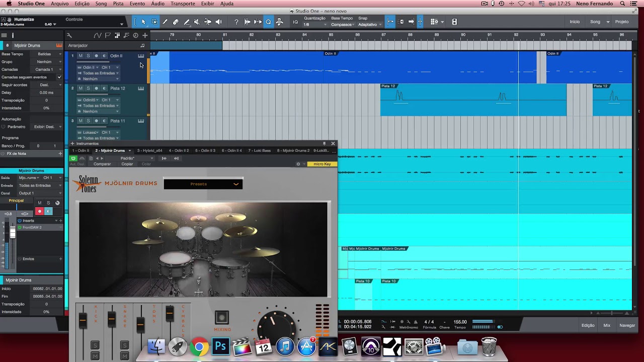This screenshot has height=362, width=644.
Task: Open the Transporte menu
Action: pyautogui.click(x=183, y=4)
